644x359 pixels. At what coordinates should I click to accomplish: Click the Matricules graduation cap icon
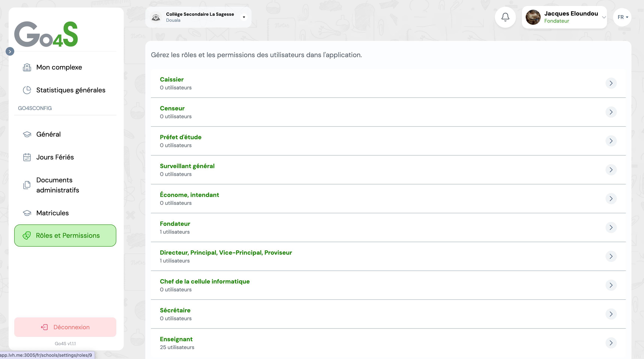tap(27, 213)
